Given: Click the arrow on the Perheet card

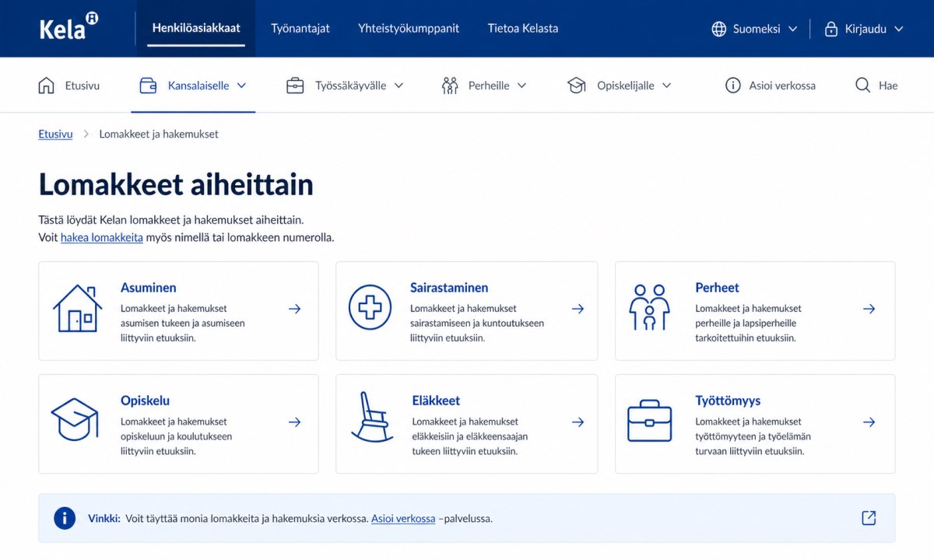Looking at the screenshot, I should pos(869,309).
